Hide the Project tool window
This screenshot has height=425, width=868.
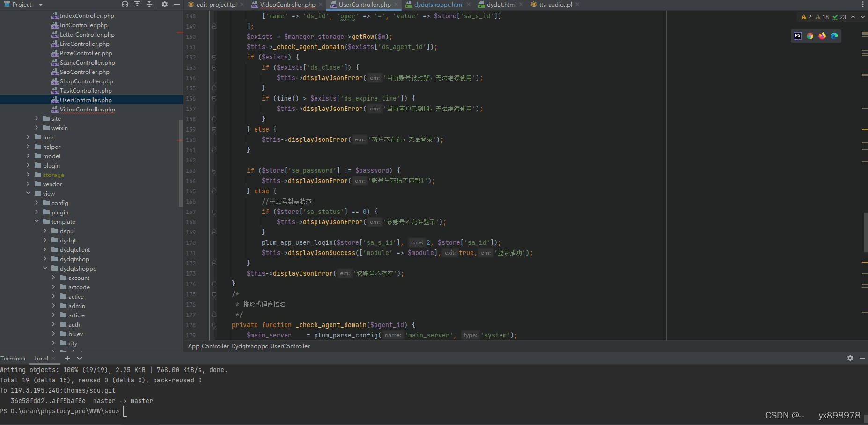(x=177, y=4)
